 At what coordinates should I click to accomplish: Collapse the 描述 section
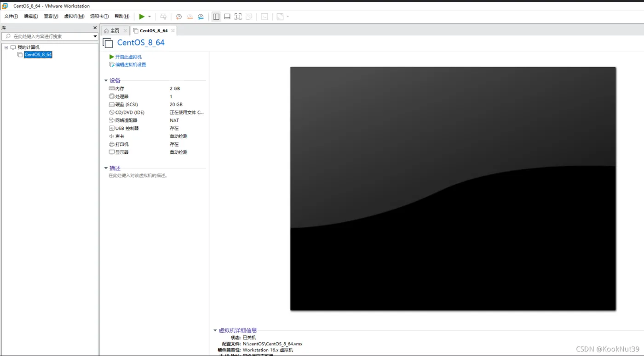tap(106, 168)
